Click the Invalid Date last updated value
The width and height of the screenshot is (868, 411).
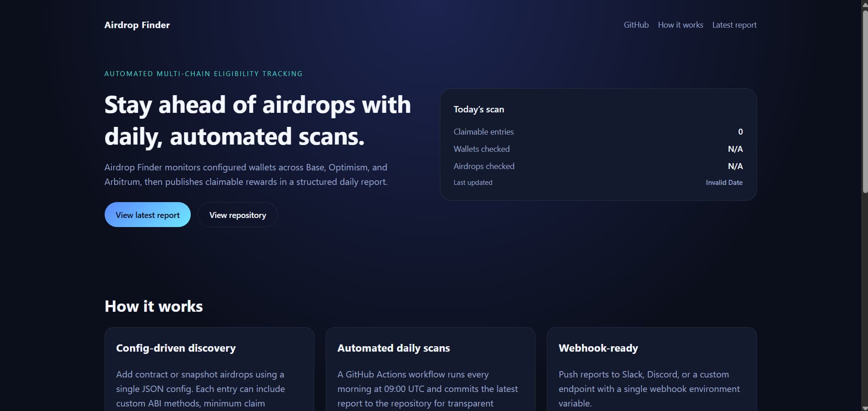[724, 183]
